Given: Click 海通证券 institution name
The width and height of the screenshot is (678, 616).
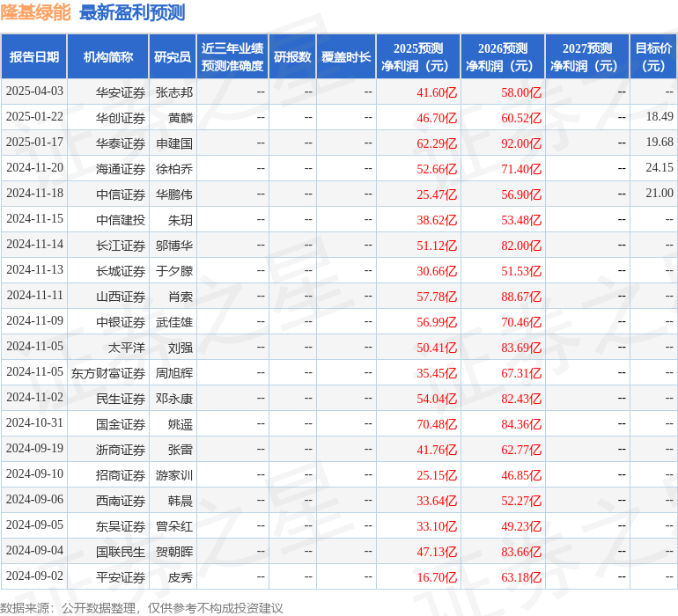Looking at the screenshot, I should point(121,169).
